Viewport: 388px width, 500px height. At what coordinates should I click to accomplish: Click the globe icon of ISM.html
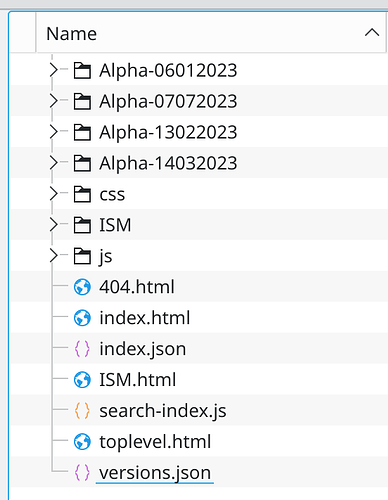click(82, 380)
